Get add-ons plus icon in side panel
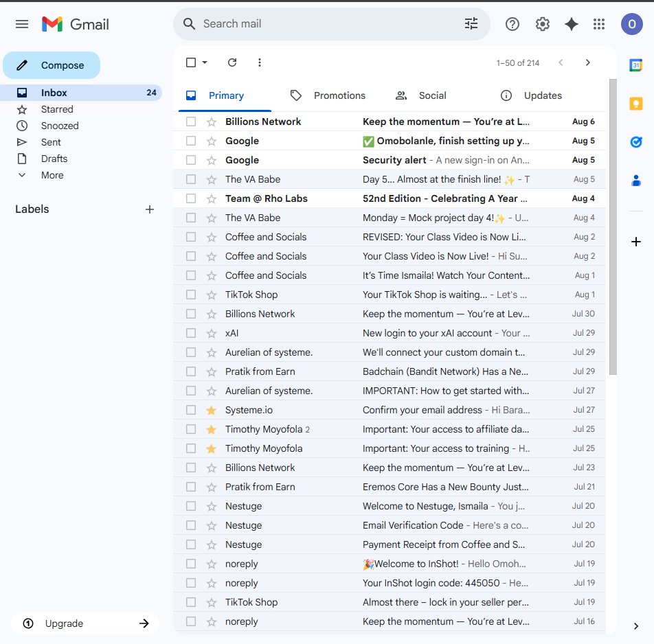 click(636, 242)
